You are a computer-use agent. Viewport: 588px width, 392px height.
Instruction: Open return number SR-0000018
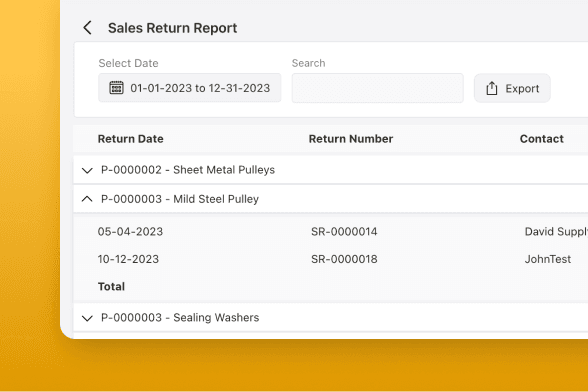click(x=344, y=259)
